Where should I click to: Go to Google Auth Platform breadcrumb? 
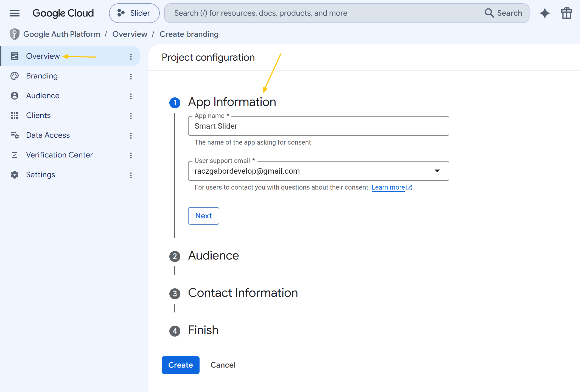[x=62, y=34]
